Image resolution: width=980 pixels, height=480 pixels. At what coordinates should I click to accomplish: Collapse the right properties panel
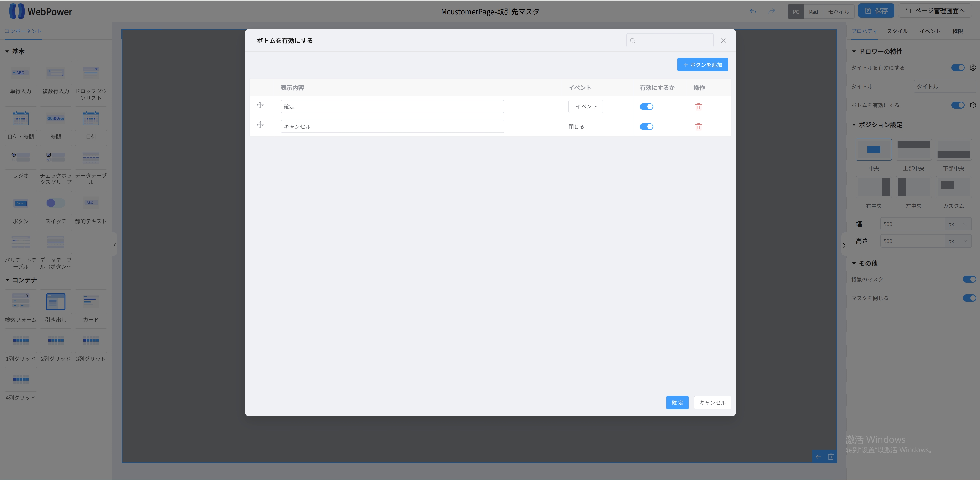[844, 245]
